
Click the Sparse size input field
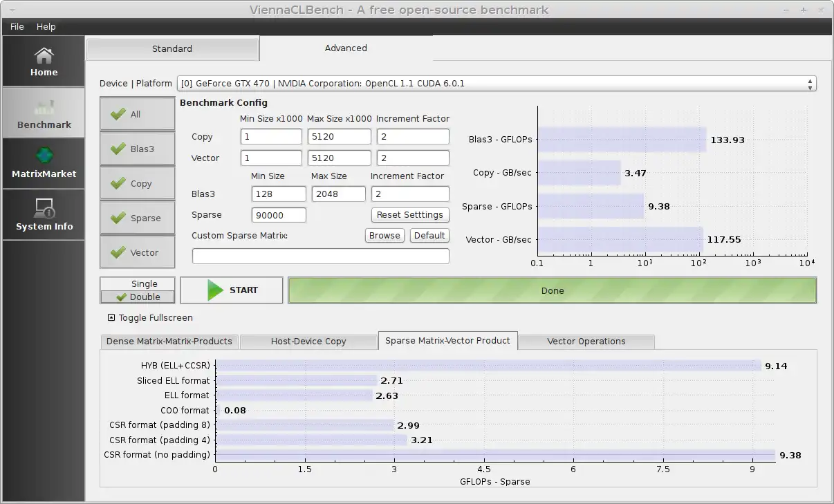[279, 215]
